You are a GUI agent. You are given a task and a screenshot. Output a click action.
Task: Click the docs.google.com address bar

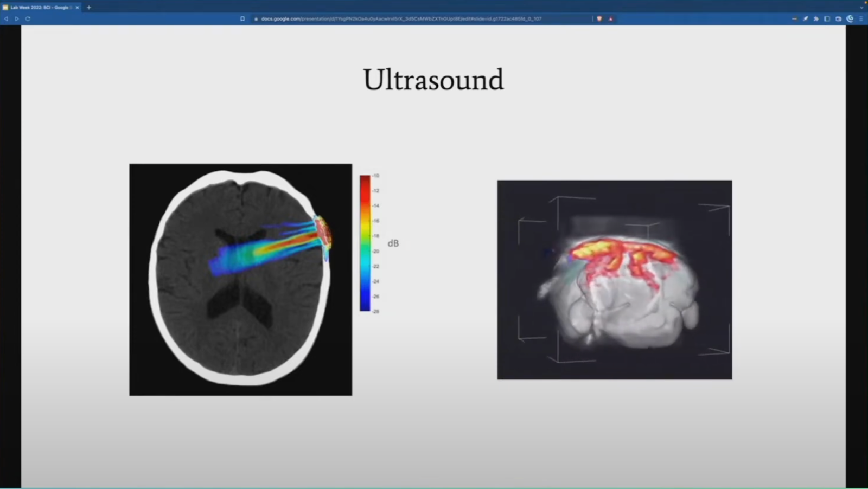coord(401,18)
